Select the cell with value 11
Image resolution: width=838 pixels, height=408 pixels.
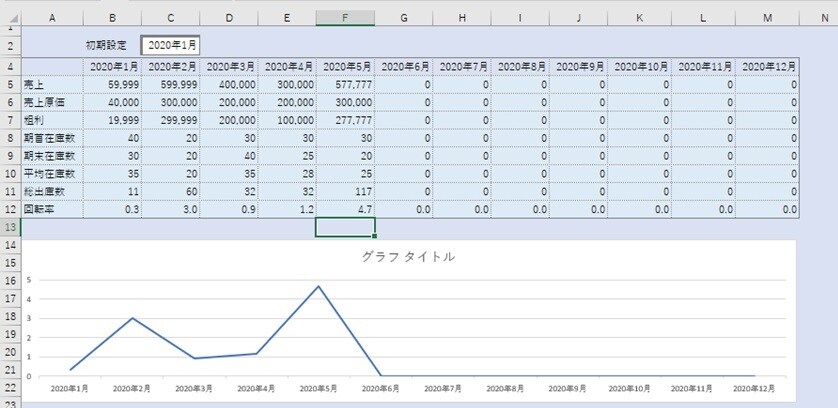tap(112, 191)
